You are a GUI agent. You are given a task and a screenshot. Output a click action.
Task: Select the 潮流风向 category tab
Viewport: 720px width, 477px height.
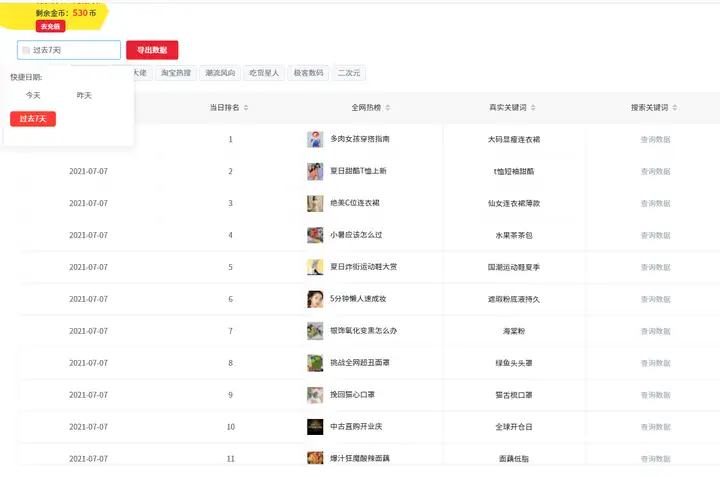pos(220,73)
